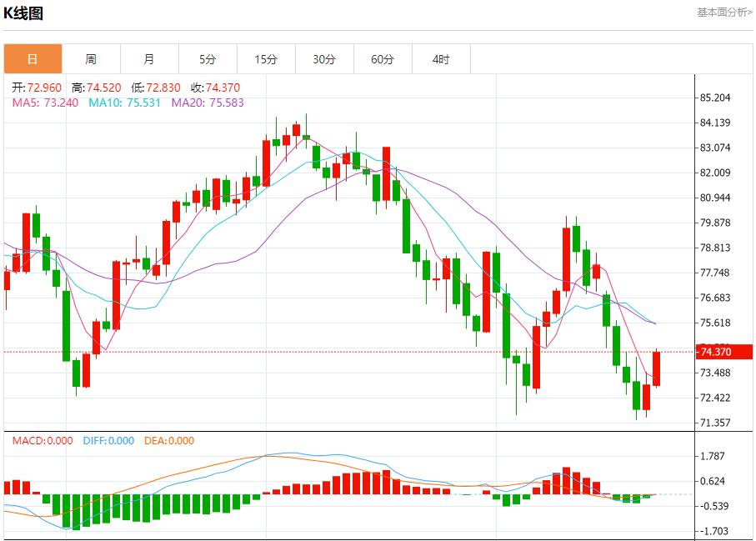Image resolution: width=756 pixels, height=541 pixels.
Task: Click the red 74.370 current price tag
Action: [x=722, y=352]
